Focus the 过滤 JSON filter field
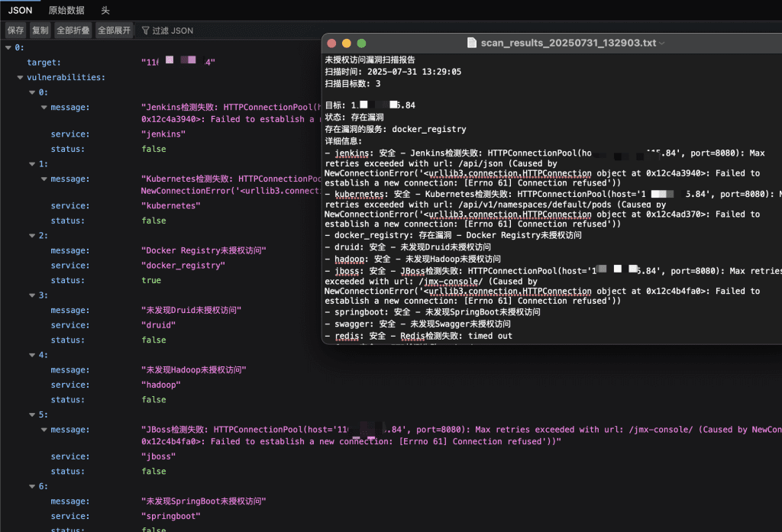 tap(172, 31)
